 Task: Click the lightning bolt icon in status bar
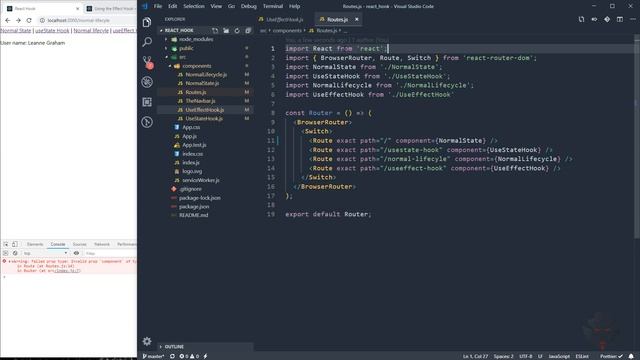[205, 356]
